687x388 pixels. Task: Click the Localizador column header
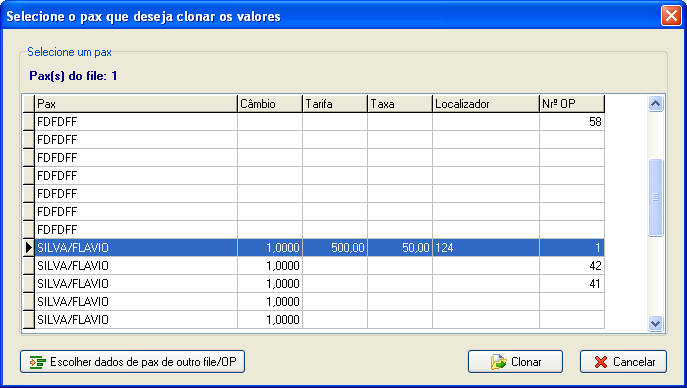[486, 104]
